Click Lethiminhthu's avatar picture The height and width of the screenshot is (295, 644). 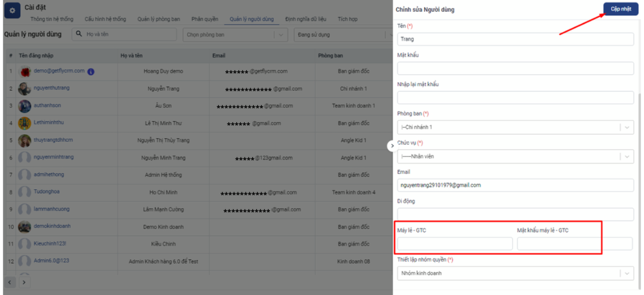point(24,123)
